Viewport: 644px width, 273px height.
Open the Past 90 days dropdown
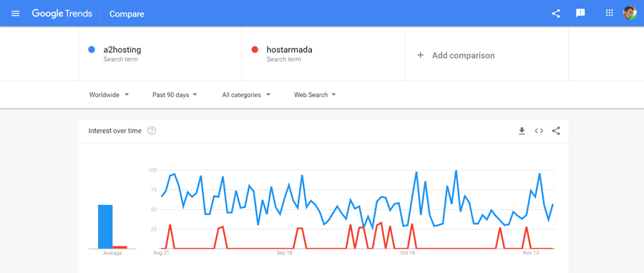click(175, 94)
